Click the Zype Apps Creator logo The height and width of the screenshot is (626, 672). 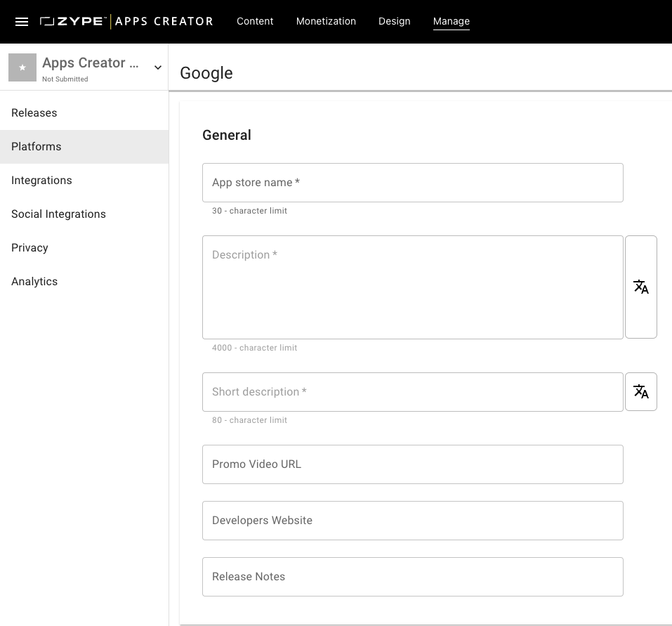click(126, 22)
